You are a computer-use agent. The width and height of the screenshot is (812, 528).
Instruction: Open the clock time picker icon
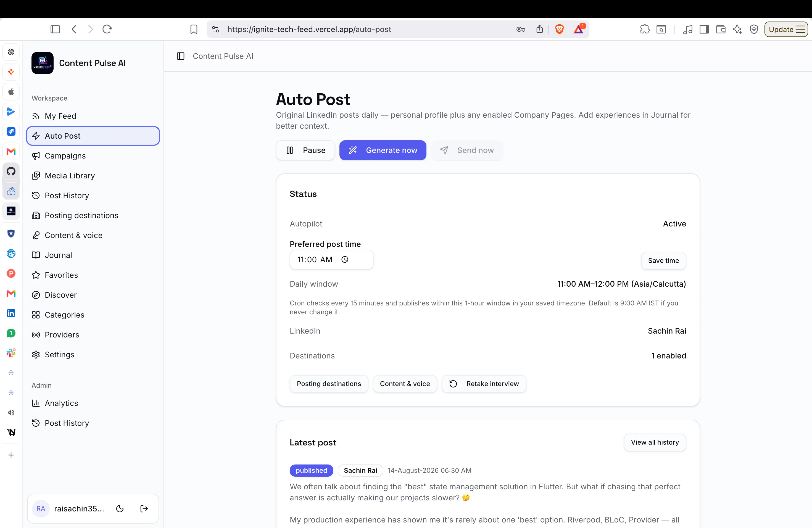click(345, 260)
